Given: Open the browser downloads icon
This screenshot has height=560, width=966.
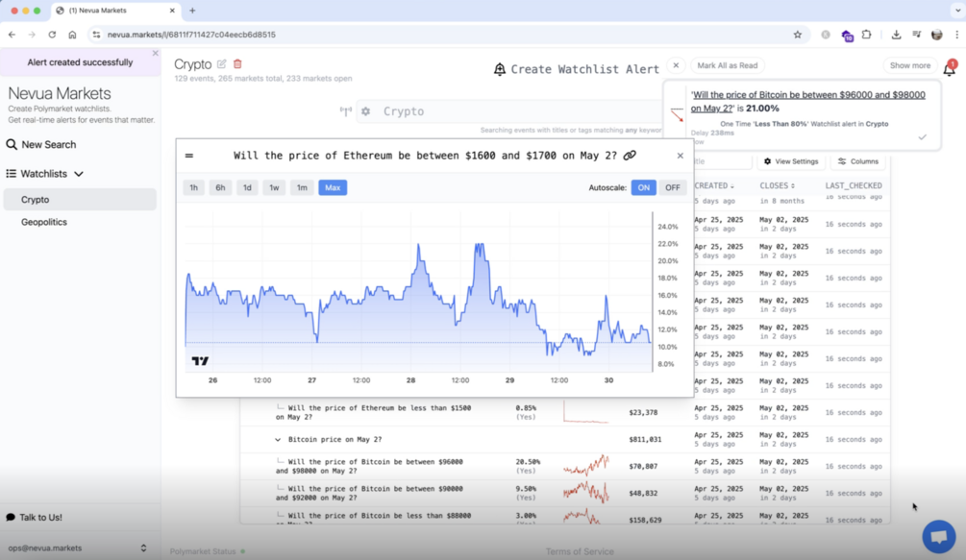Looking at the screenshot, I should [x=897, y=35].
